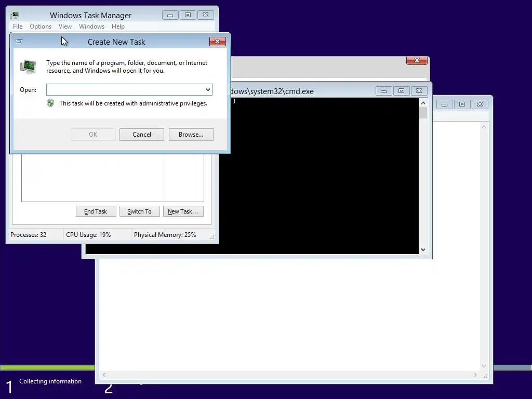Click the 'CPU Usage: 19%' status entry
Viewport: 532px width, 399px height.
(88, 235)
